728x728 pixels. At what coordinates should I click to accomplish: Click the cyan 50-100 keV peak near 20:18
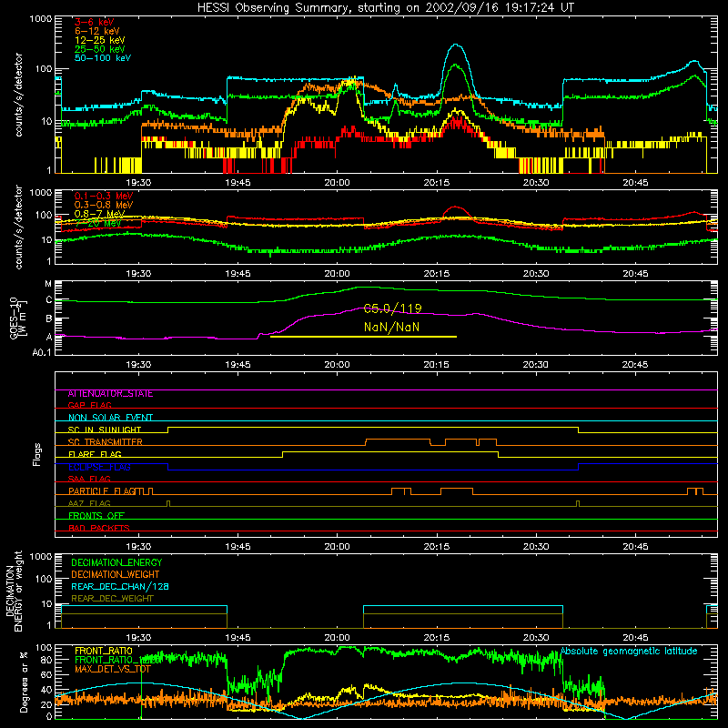pos(457,45)
